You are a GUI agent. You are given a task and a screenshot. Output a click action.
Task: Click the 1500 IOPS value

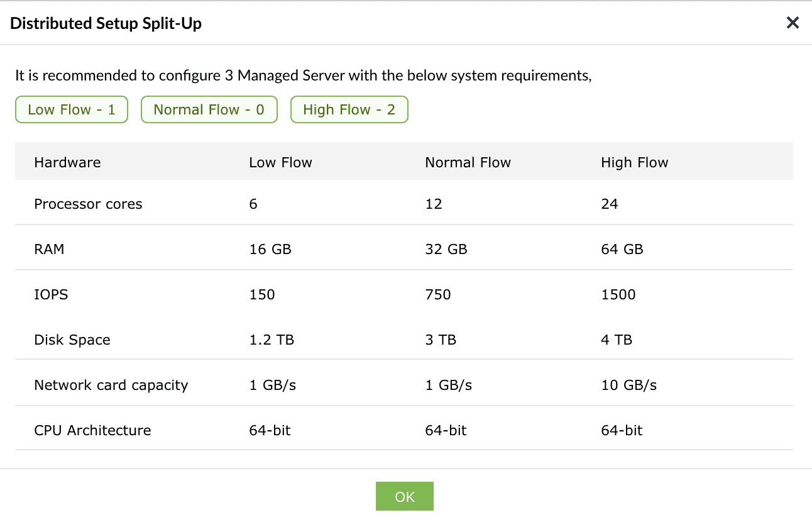pos(618,294)
